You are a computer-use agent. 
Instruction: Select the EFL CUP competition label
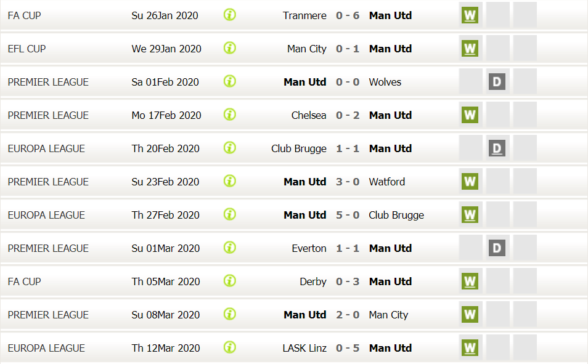coord(27,49)
